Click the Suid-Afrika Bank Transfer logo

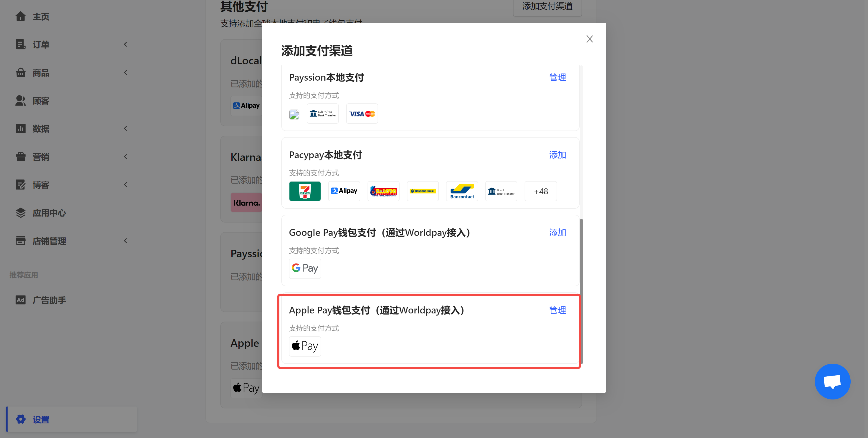tap(323, 114)
